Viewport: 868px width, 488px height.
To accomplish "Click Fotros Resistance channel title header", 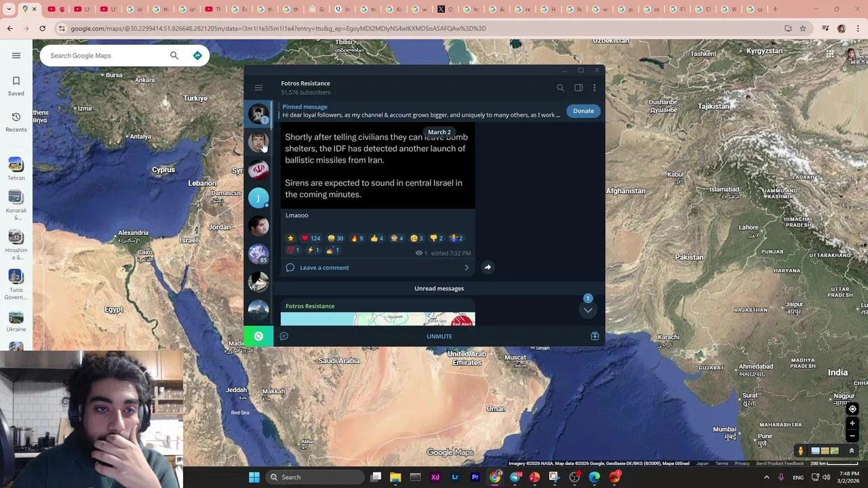I will click(x=306, y=83).
